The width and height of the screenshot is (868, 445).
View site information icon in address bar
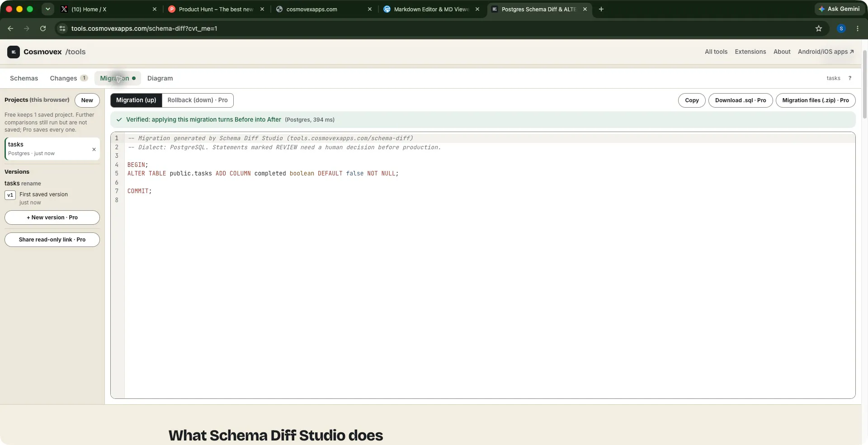[x=62, y=28]
